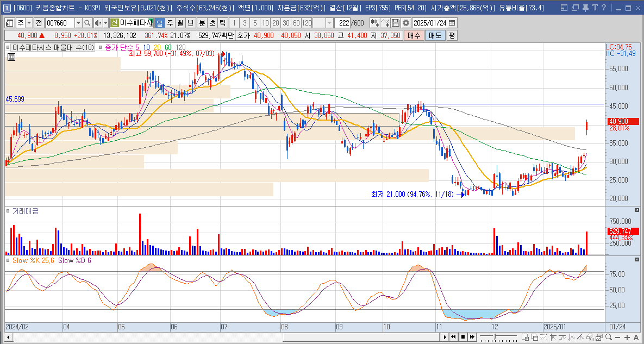Click the 평 button
This screenshot has width=644, height=344.
coord(452,35)
